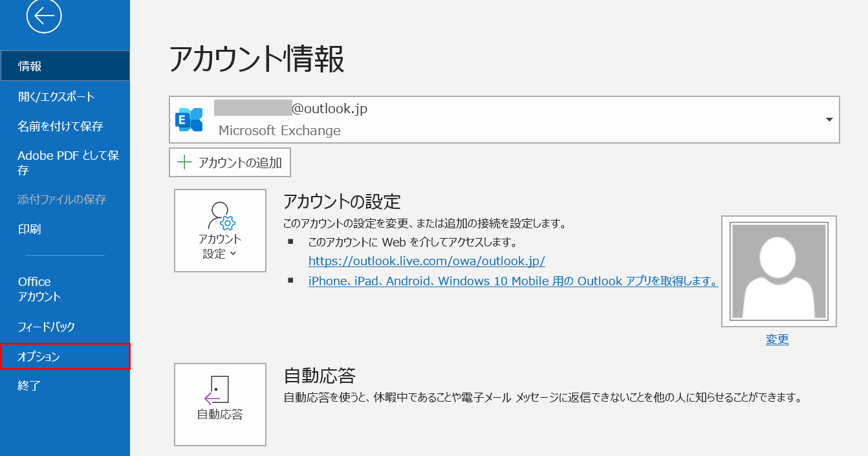
Task: Open the outlook.live.com OWA link
Action: pyautogui.click(x=426, y=261)
